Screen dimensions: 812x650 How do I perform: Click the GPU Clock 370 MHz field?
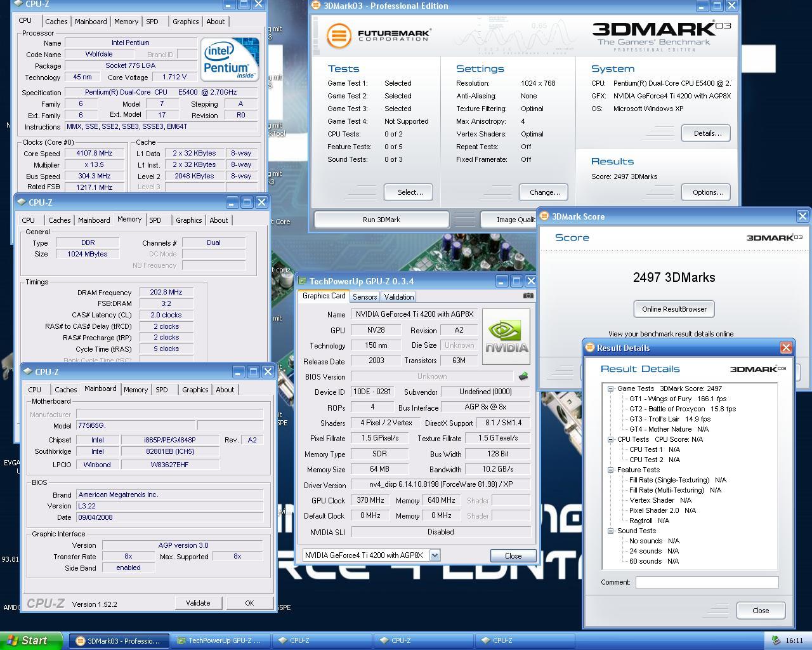pyautogui.click(x=370, y=500)
